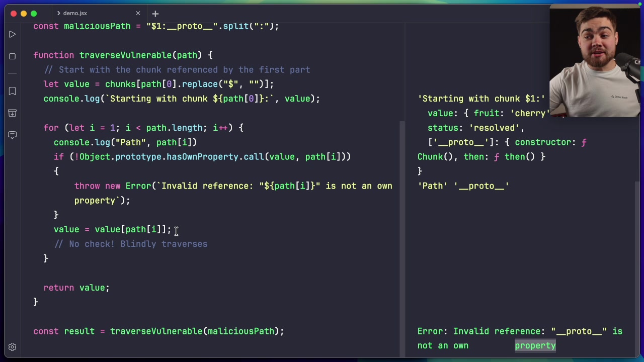Image resolution: width=644 pixels, height=362 pixels.
Task: Expand the chevron beside the demo.jsx tab
Action: [59, 13]
